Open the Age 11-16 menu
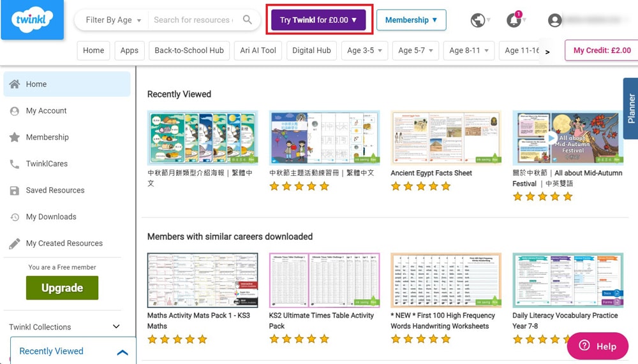 pyautogui.click(x=521, y=50)
